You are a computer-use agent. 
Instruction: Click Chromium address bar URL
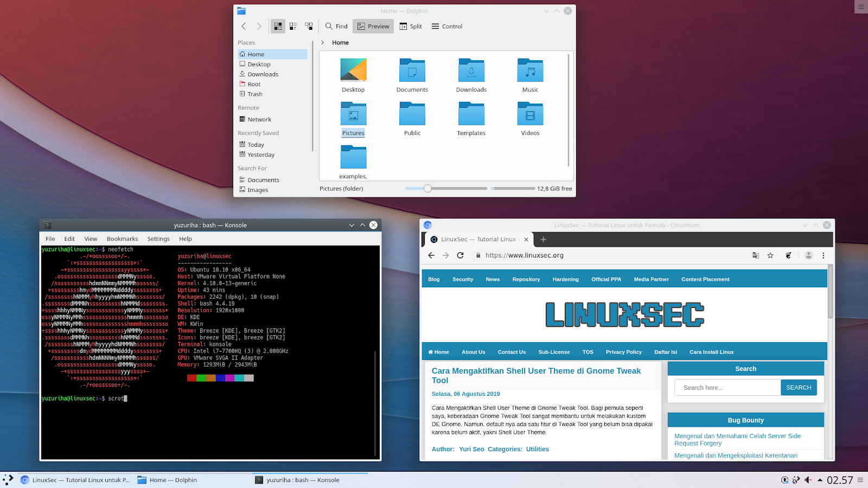pos(524,255)
